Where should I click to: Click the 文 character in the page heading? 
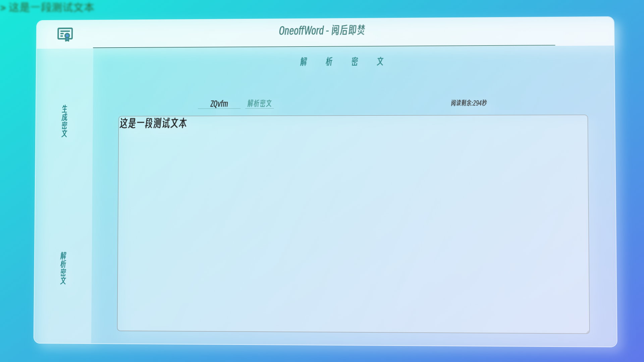[x=380, y=62]
